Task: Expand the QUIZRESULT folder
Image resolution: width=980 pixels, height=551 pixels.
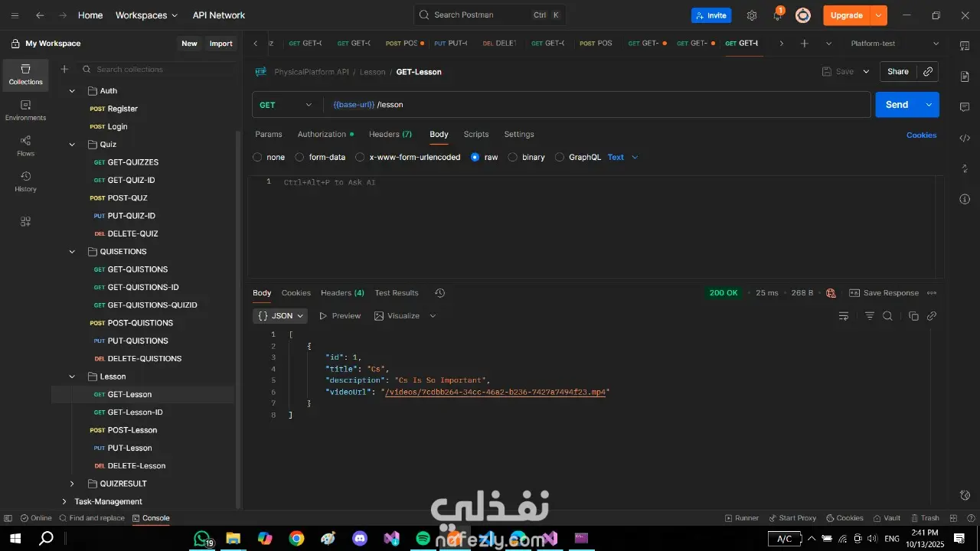Action: [x=72, y=484]
